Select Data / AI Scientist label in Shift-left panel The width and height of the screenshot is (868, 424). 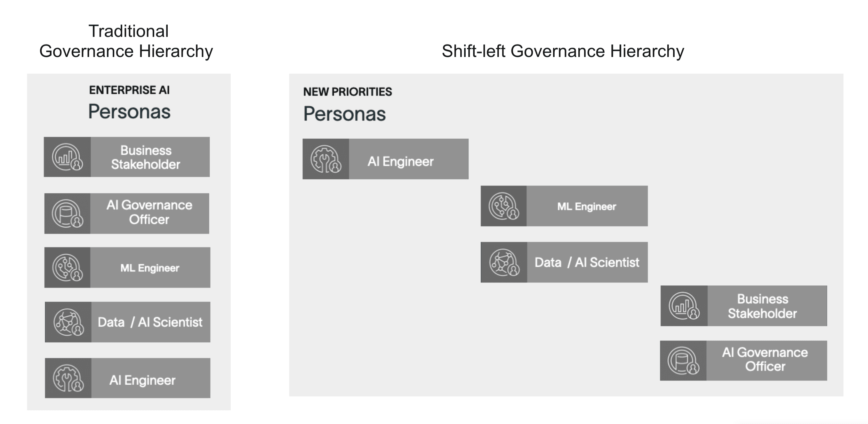(587, 262)
